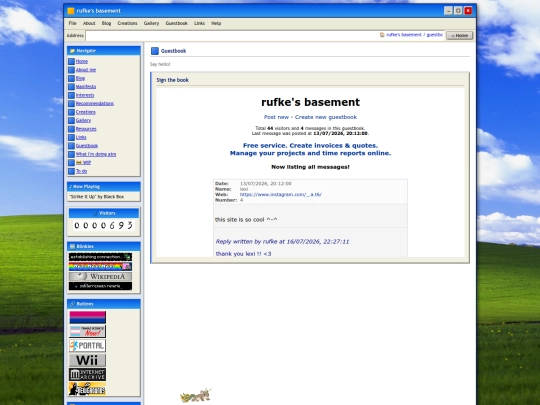Click the Home button in address bar
The width and height of the screenshot is (540, 405).
[460, 35]
